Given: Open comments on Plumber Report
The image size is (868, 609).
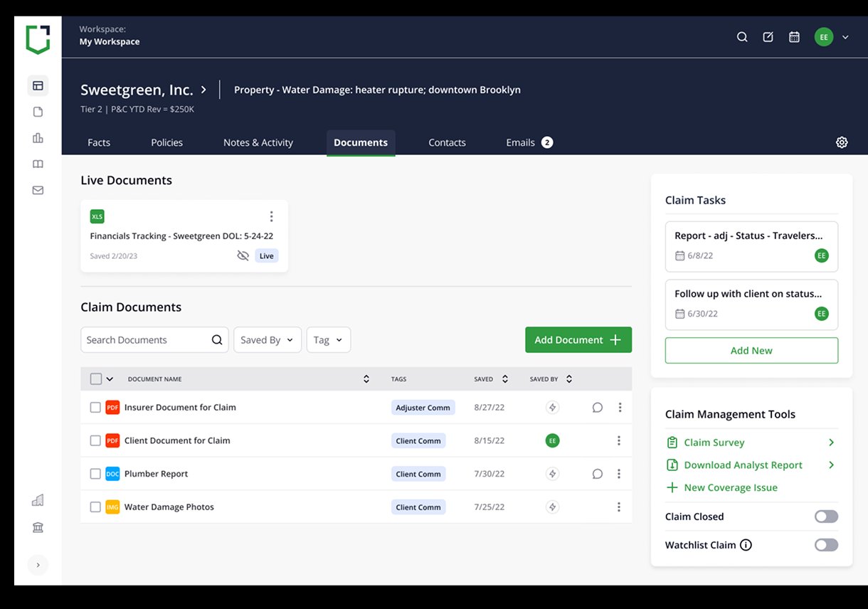Looking at the screenshot, I should point(598,474).
